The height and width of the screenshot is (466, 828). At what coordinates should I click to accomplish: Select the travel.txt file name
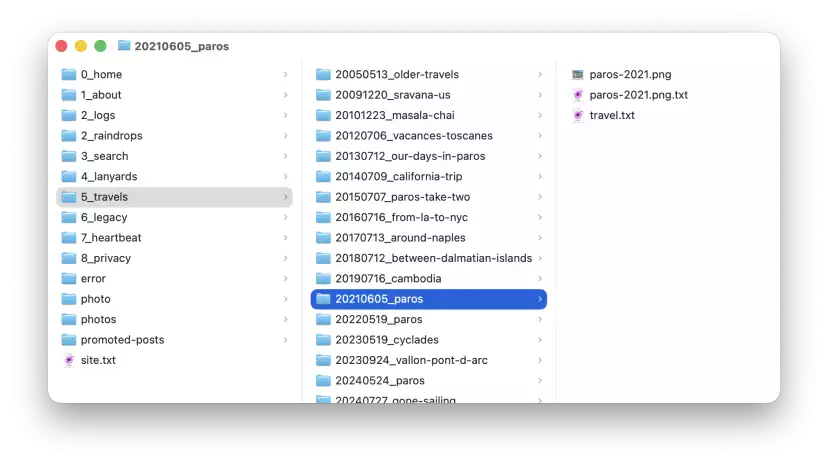pos(612,115)
